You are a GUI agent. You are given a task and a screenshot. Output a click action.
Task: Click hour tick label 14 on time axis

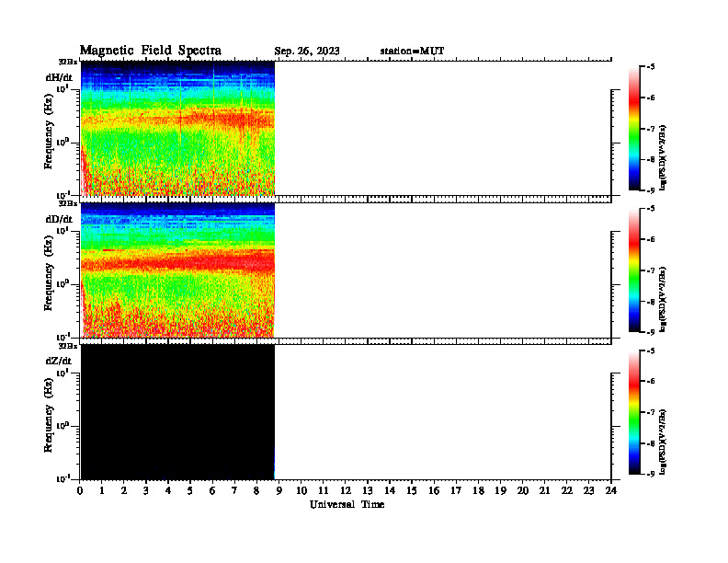(x=390, y=490)
